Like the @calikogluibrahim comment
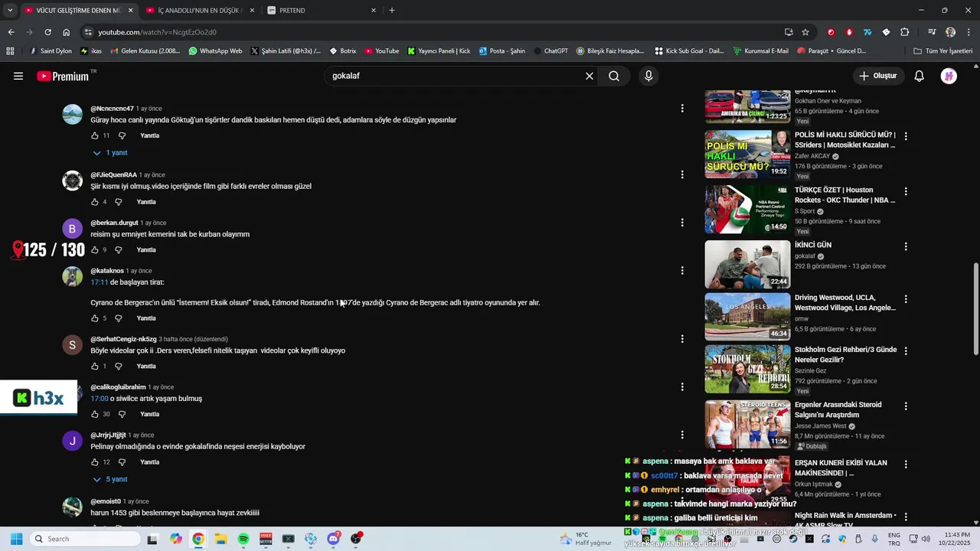 click(95, 414)
